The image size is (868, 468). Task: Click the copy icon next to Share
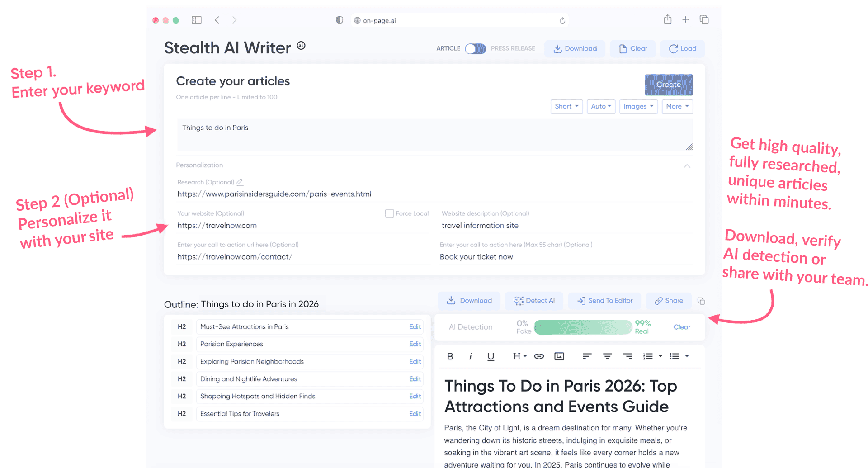click(x=701, y=301)
